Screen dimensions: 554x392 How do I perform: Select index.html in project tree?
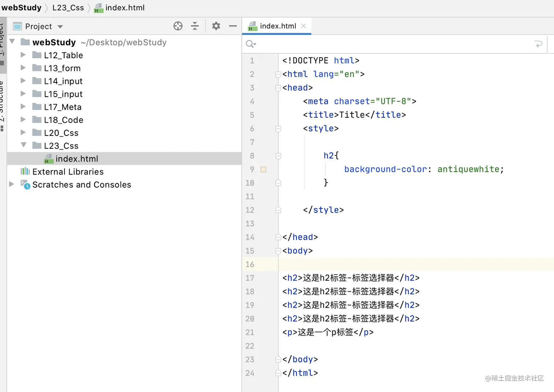(x=124, y=159)
